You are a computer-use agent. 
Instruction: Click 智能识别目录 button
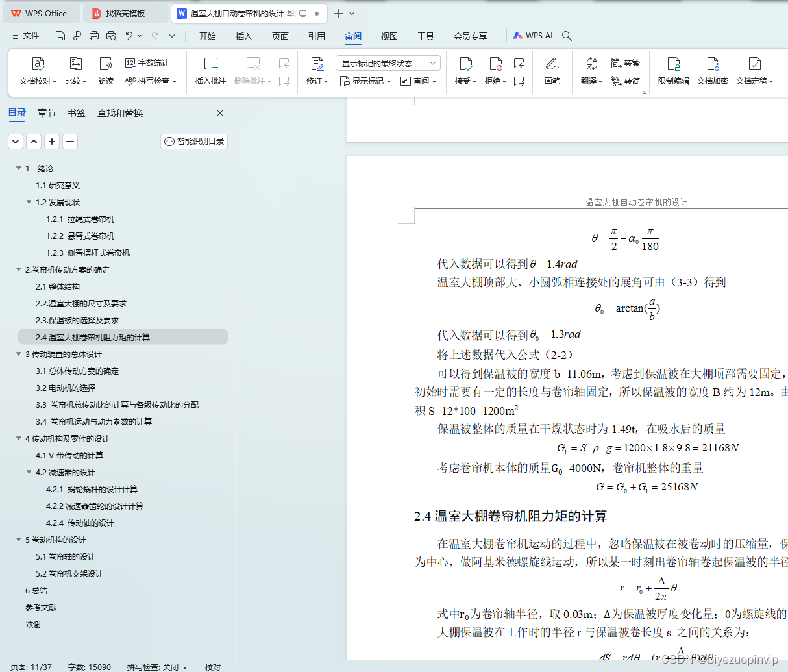194,142
